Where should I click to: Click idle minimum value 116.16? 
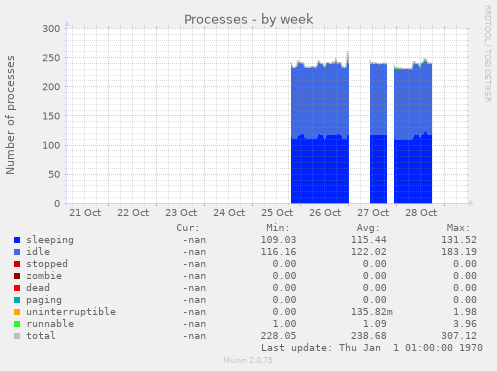[x=278, y=252]
